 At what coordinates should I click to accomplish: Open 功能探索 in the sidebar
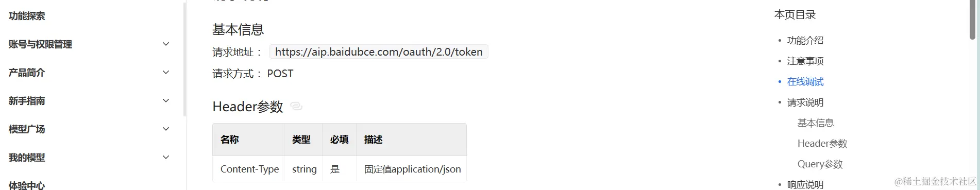click(27, 16)
